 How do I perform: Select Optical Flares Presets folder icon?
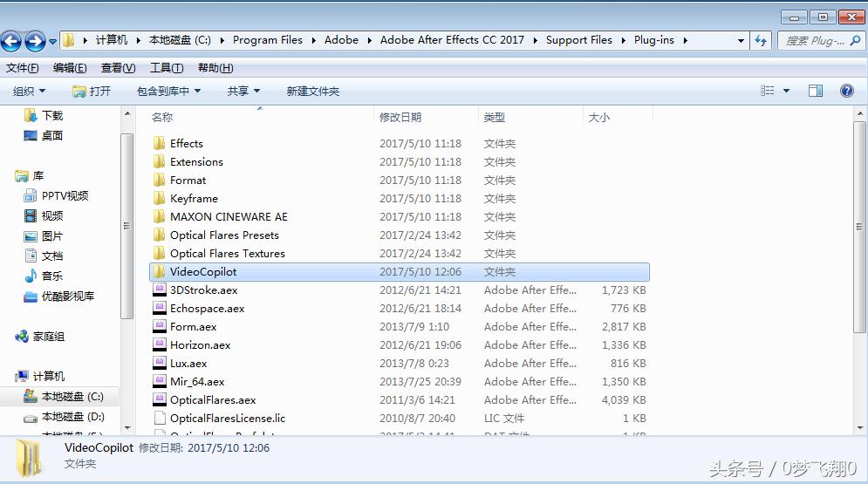(x=160, y=235)
